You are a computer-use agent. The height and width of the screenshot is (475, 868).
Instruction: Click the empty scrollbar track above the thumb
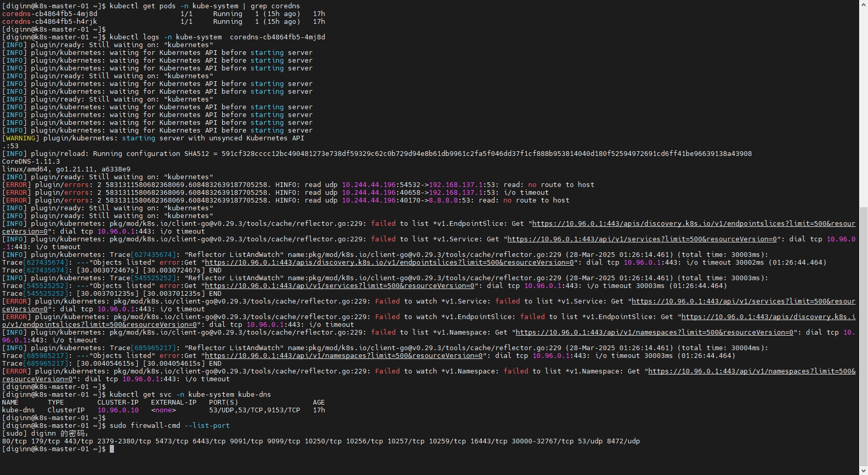click(x=863, y=104)
